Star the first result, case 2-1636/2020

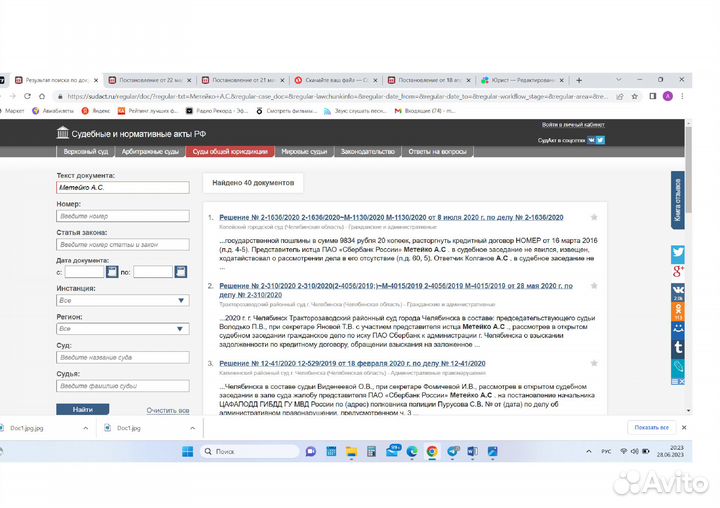coord(594,217)
